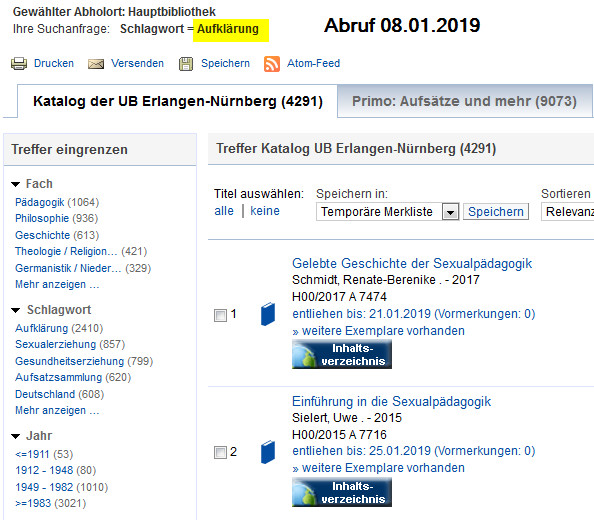The height and width of the screenshot is (520, 594).
Task: Open the Temporäre Merkliste dropdown
Action: [x=450, y=212]
